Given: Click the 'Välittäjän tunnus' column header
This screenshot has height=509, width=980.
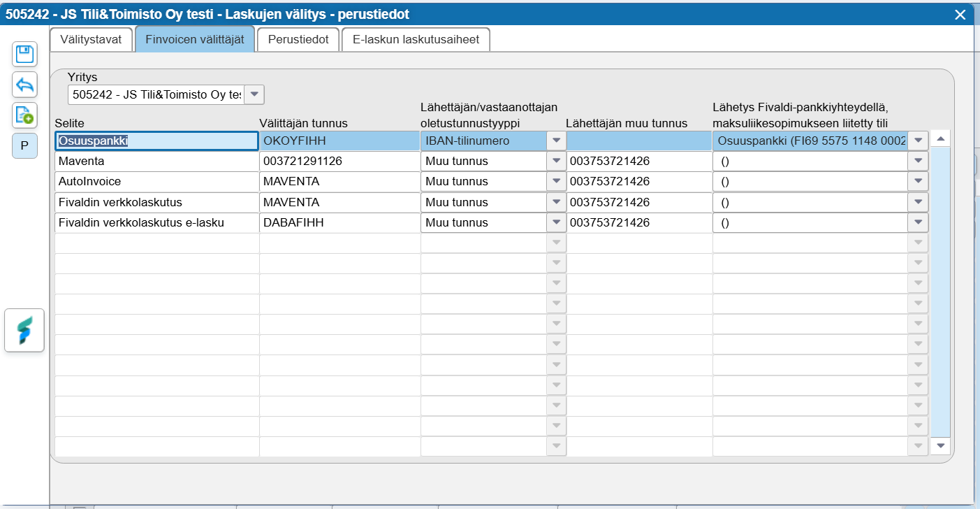Looking at the screenshot, I should point(303,123).
